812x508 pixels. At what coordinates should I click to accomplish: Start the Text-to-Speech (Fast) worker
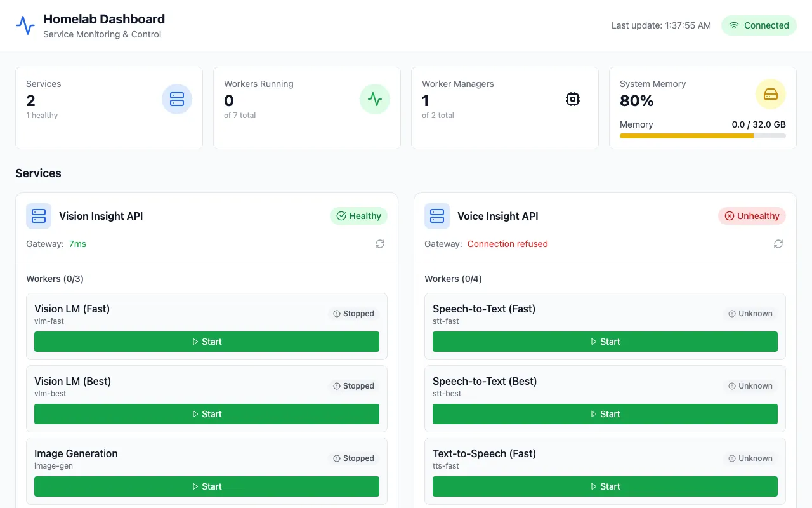coord(605,486)
